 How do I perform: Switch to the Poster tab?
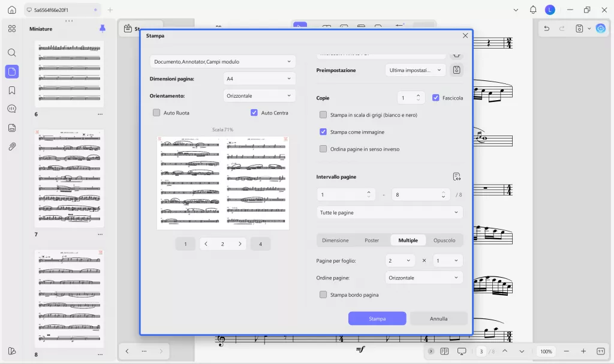click(372, 240)
